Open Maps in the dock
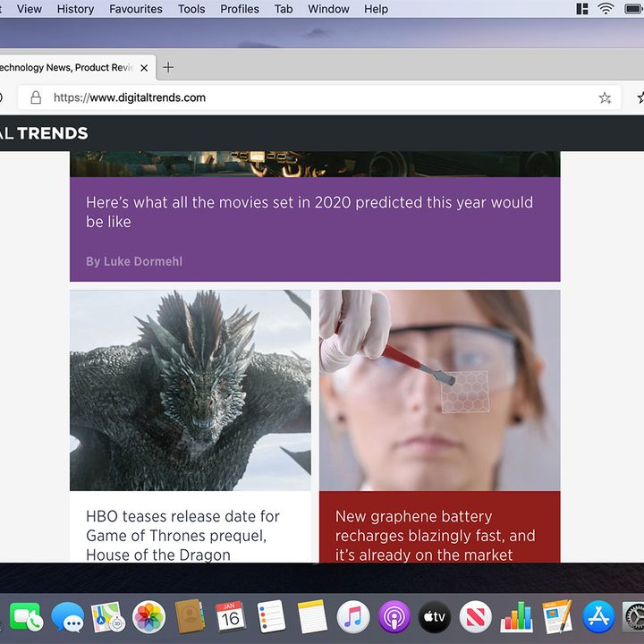 tap(108, 617)
